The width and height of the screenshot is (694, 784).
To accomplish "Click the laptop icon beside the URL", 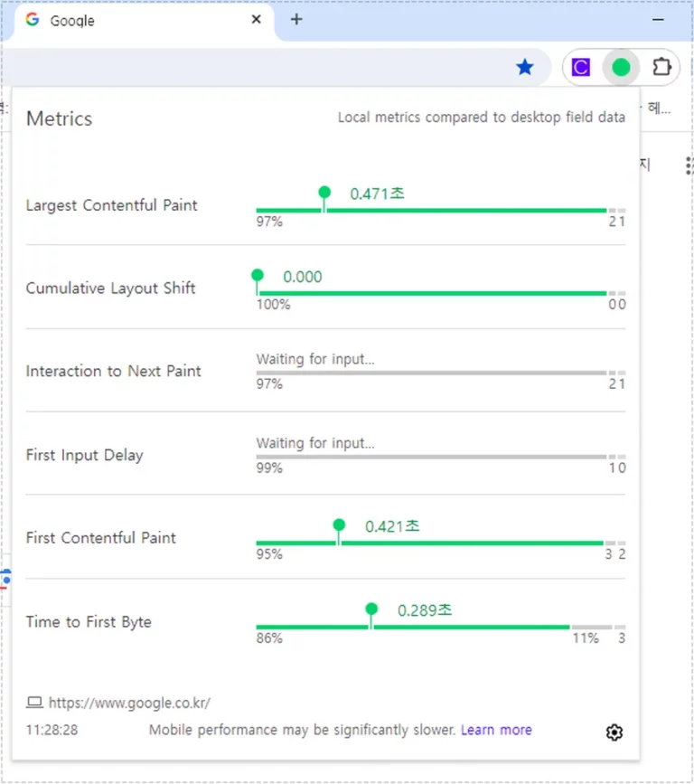I will click(34, 703).
